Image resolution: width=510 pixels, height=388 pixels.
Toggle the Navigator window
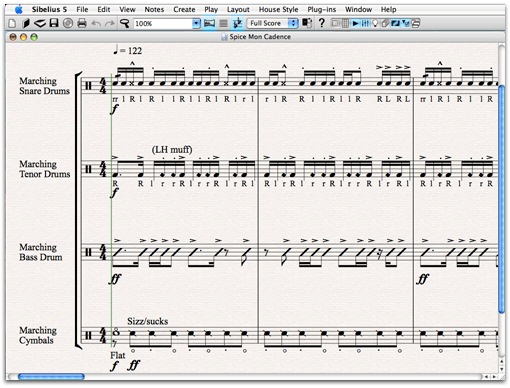point(336,23)
